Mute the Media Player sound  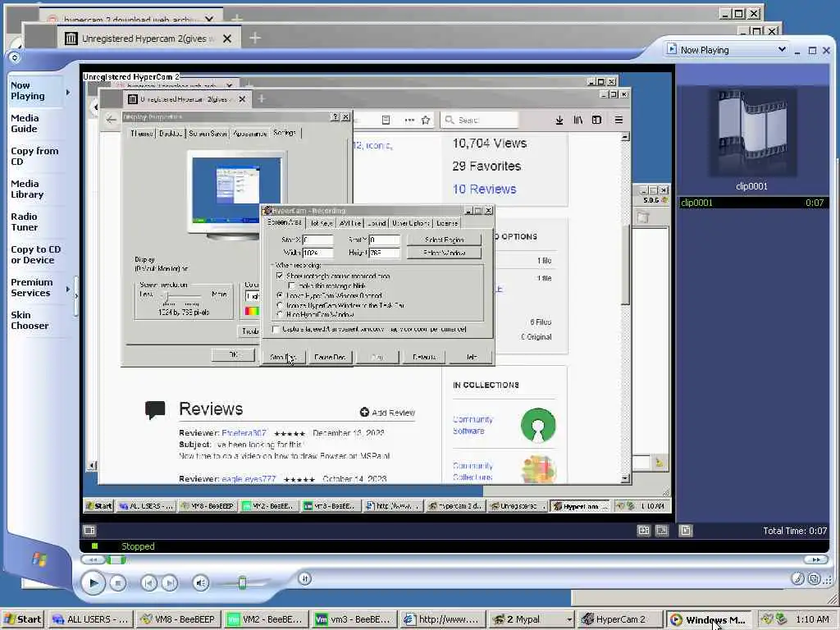200,583
